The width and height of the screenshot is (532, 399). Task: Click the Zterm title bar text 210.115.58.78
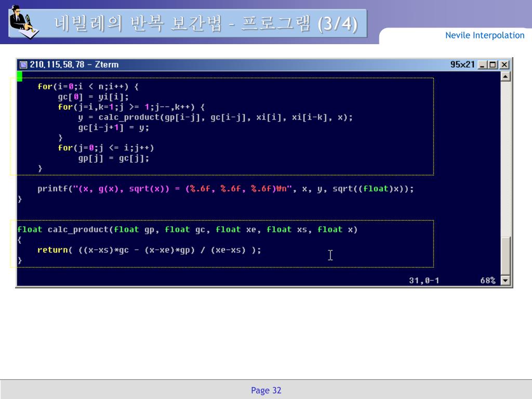pos(74,65)
